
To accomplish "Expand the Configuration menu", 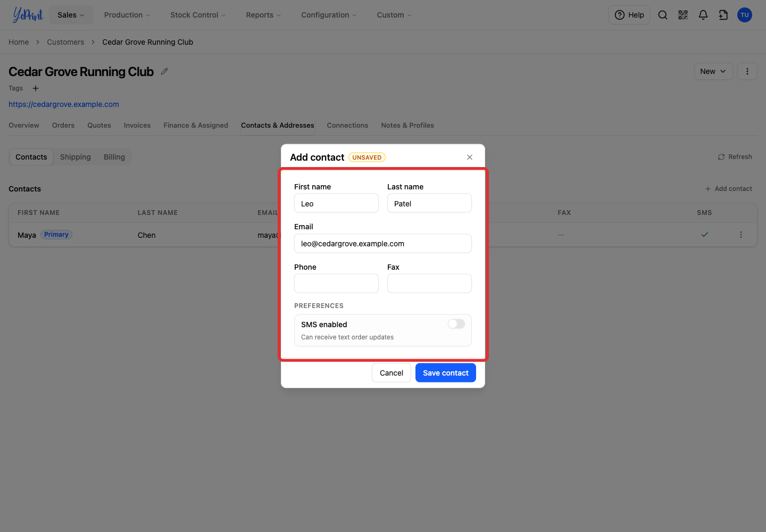I will 329,15.
